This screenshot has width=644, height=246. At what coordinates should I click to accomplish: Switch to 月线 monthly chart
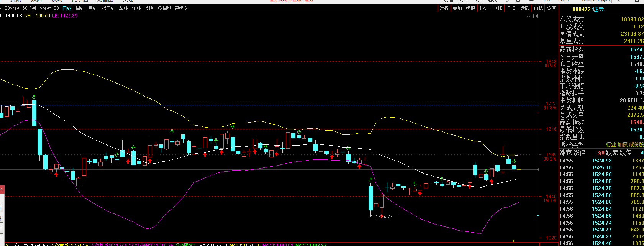pyautogui.click(x=93, y=8)
